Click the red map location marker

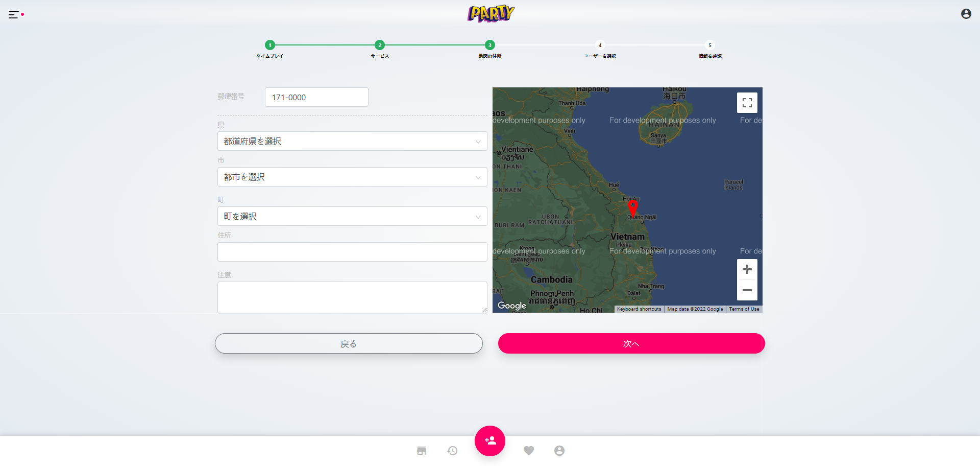pos(632,207)
